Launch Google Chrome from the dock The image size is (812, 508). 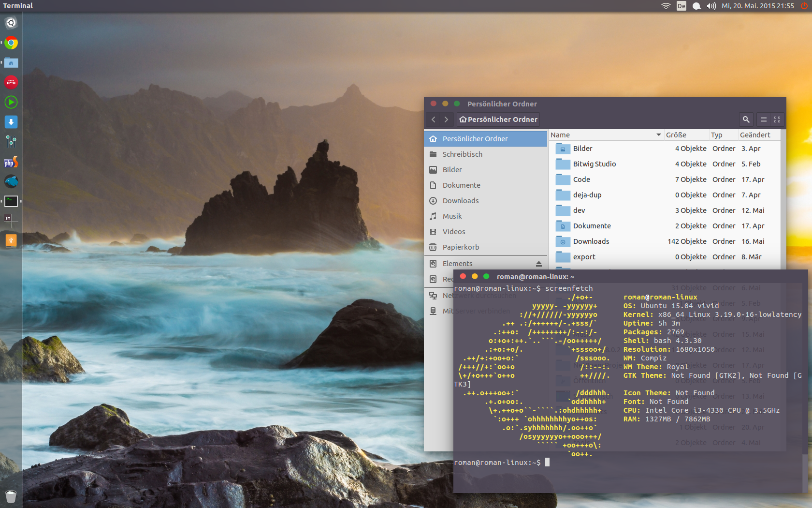pos(11,43)
